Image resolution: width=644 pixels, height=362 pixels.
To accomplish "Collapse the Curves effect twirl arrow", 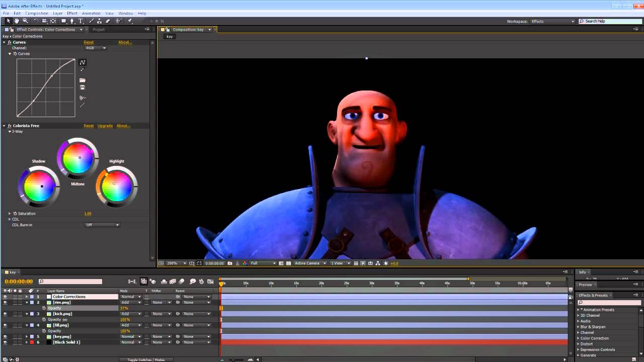I will (x=4, y=42).
